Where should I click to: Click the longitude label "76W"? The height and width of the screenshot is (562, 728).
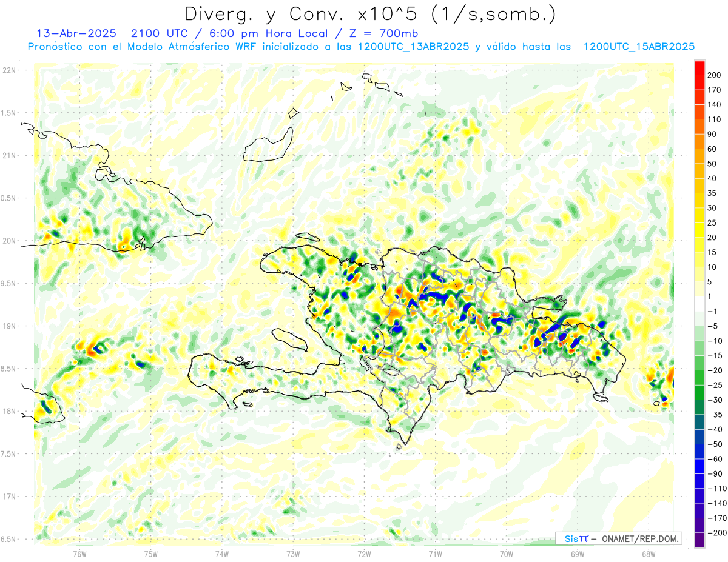(x=79, y=554)
